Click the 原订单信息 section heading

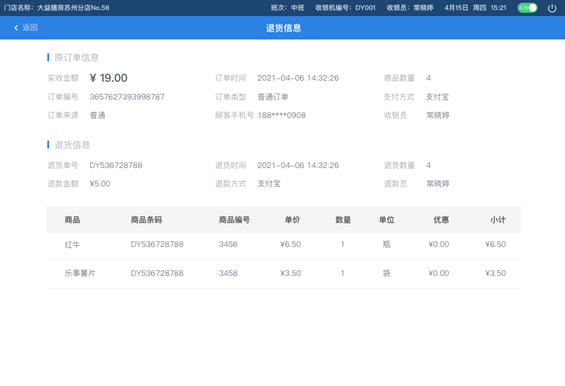(76, 57)
